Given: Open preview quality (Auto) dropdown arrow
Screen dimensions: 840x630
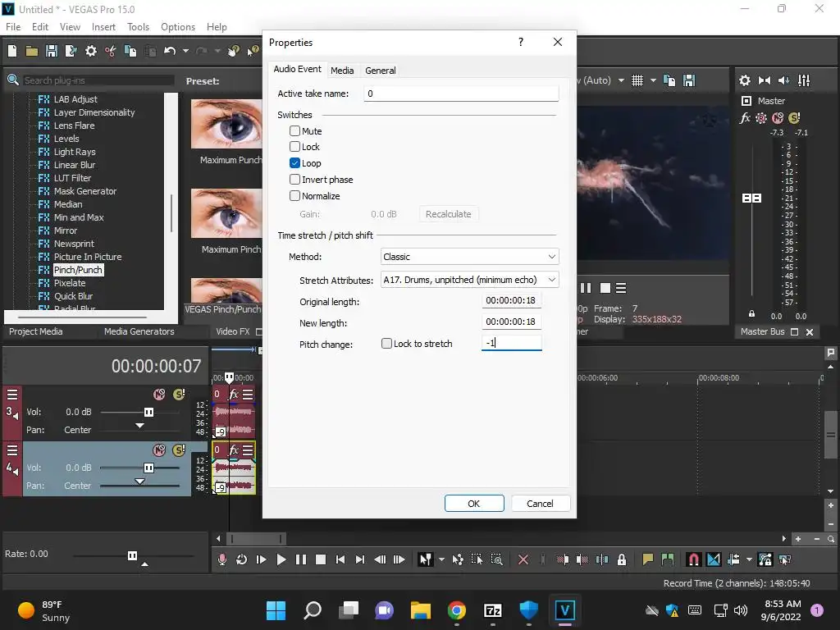Looking at the screenshot, I should point(621,80).
